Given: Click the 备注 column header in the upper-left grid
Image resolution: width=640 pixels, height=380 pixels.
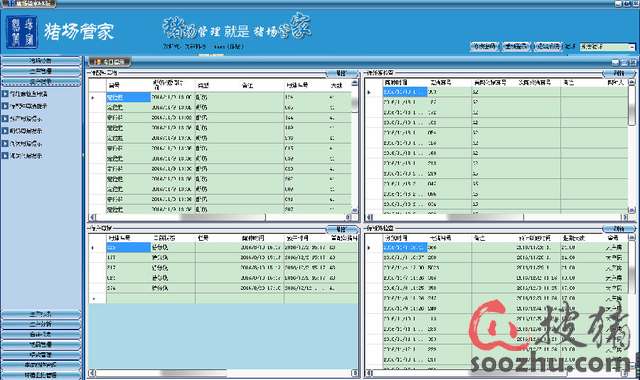Looking at the screenshot, I should (x=247, y=85).
